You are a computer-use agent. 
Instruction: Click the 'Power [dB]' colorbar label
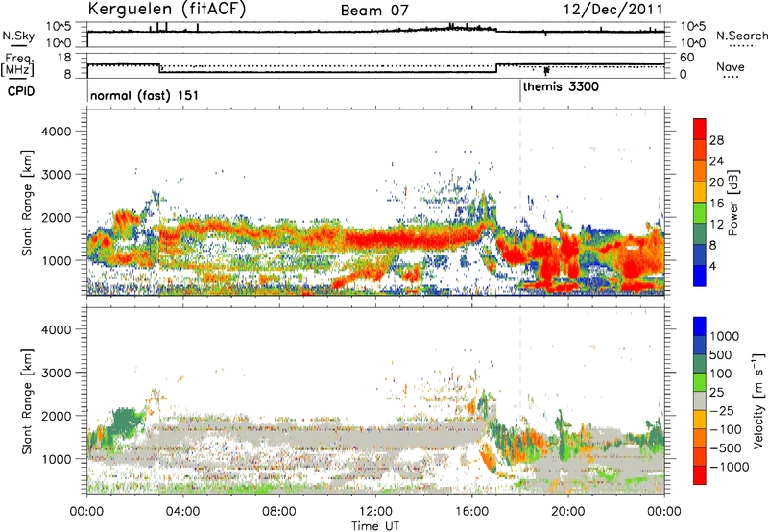tap(732, 203)
